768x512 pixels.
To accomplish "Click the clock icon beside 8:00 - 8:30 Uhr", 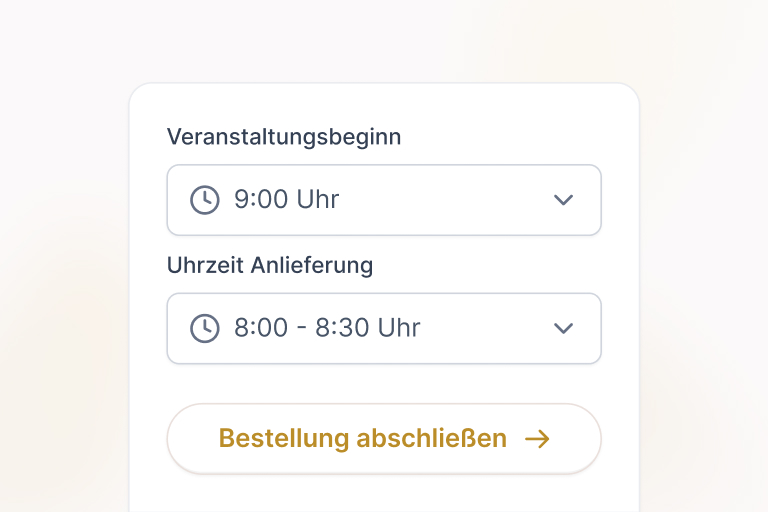I will 204,328.
